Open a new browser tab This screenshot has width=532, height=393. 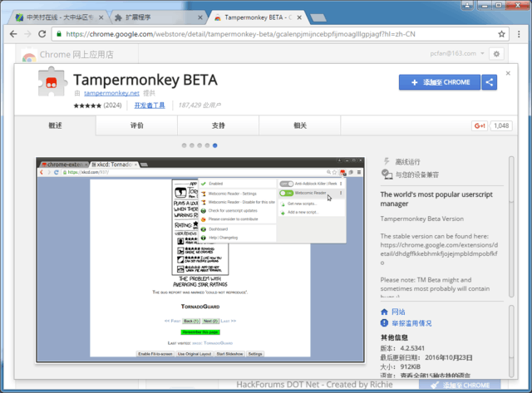pos(318,17)
